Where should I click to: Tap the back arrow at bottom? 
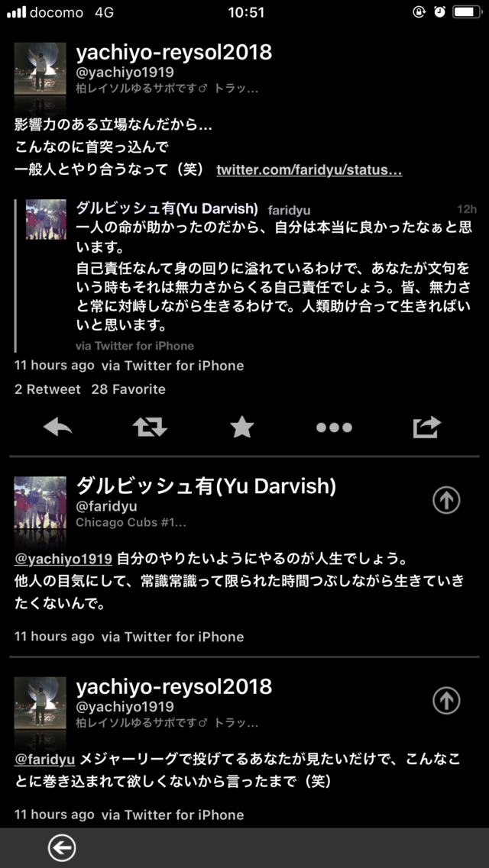(61, 848)
